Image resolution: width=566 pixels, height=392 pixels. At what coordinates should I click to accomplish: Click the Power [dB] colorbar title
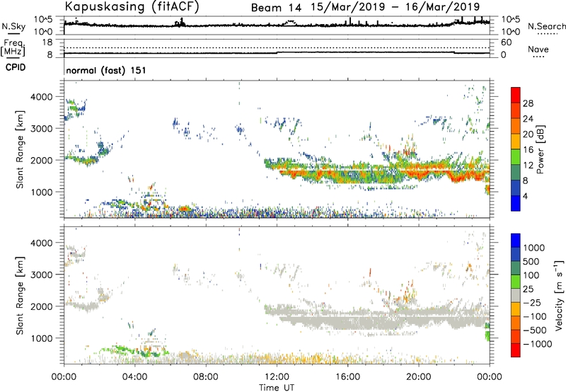click(x=540, y=149)
